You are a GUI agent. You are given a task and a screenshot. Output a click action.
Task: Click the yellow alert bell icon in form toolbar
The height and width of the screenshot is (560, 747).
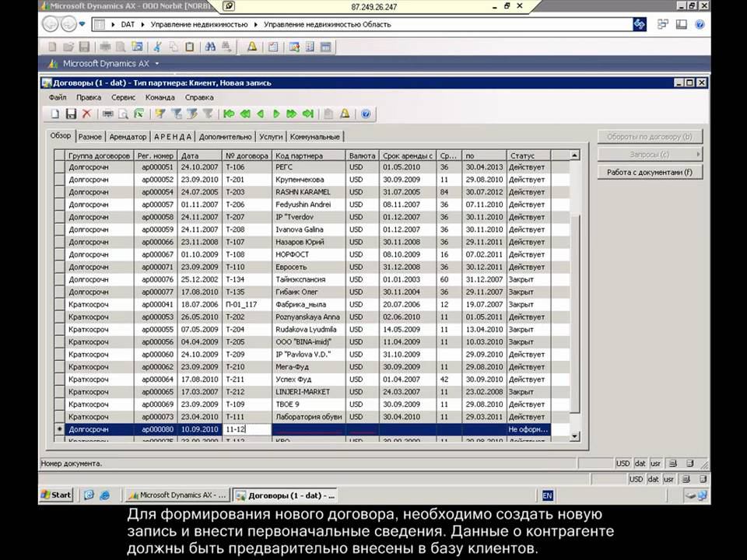pyautogui.click(x=345, y=114)
